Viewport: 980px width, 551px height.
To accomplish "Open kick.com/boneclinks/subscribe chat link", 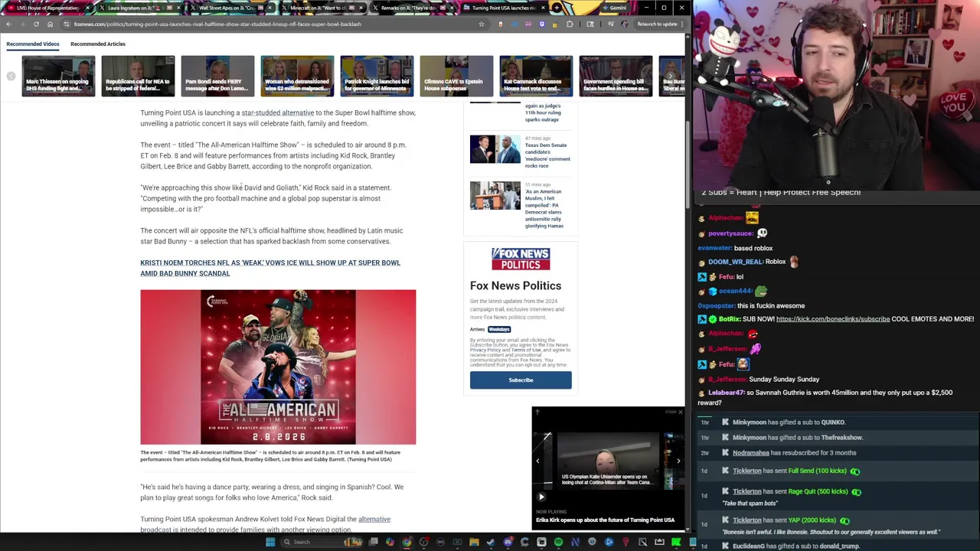I will point(833,319).
